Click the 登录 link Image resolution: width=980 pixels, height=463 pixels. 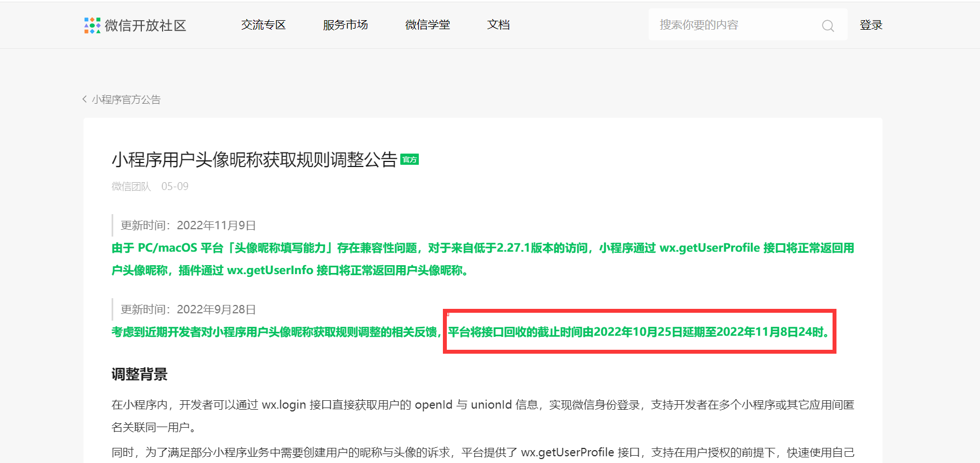click(871, 25)
